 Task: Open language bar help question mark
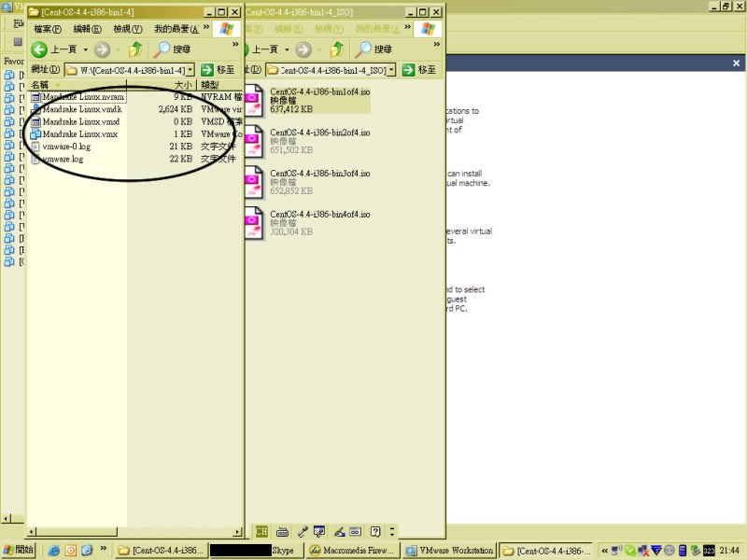click(375, 531)
